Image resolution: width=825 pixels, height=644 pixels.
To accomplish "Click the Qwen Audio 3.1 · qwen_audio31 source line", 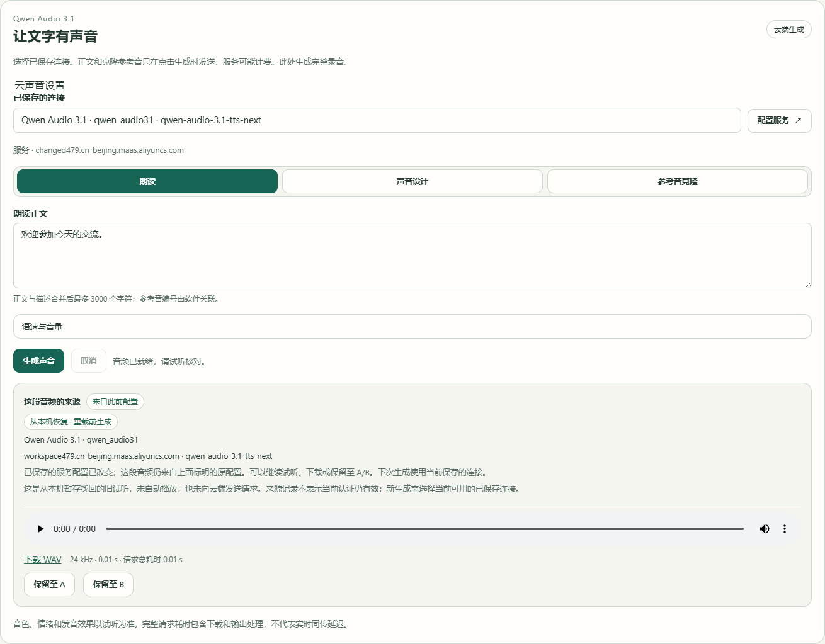I will click(x=81, y=440).
